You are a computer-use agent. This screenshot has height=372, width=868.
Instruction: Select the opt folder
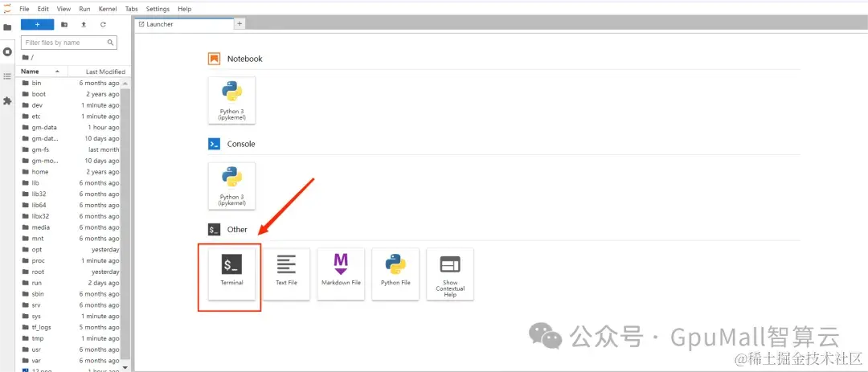(70, 250)
